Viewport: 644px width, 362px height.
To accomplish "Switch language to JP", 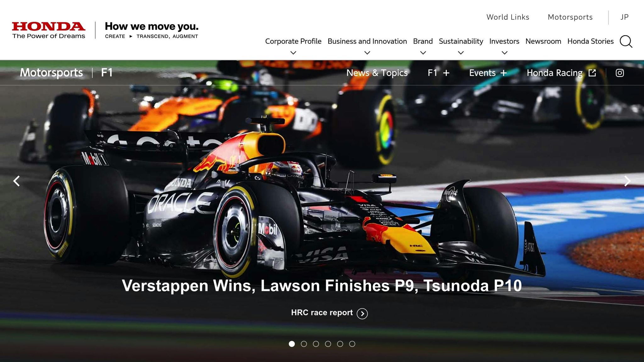I will tap(624, 17).
